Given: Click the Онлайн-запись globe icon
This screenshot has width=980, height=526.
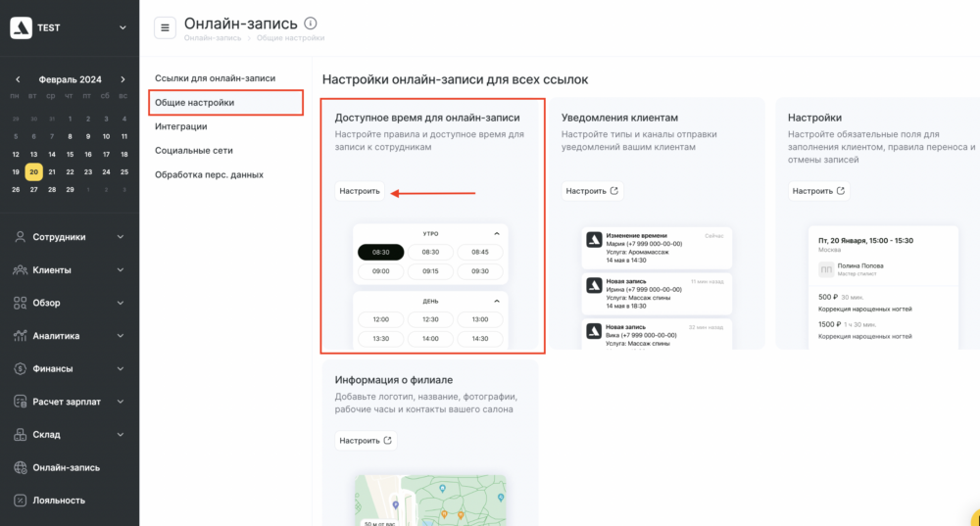Looking at the screenshot, I should point(20,467).
